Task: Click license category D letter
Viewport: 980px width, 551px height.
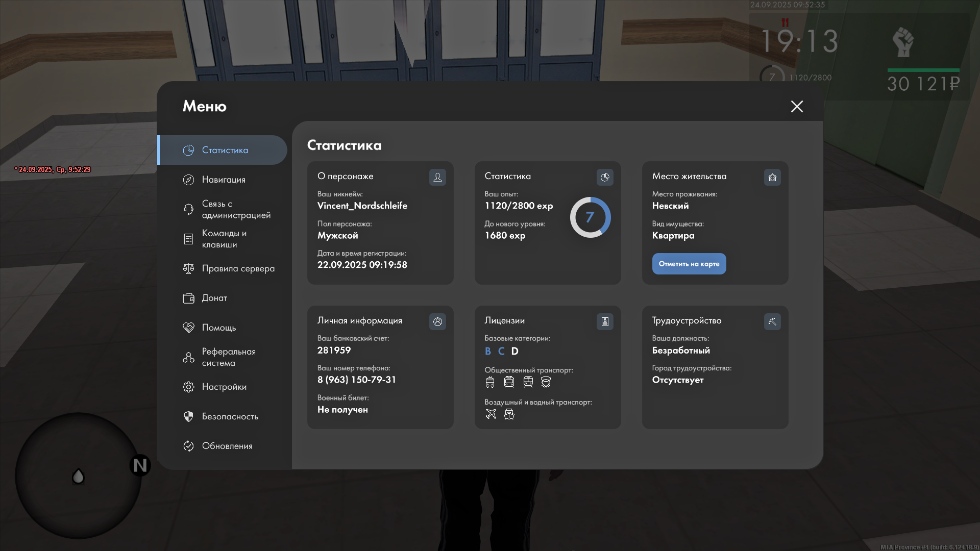Action: tap(514, 351)
